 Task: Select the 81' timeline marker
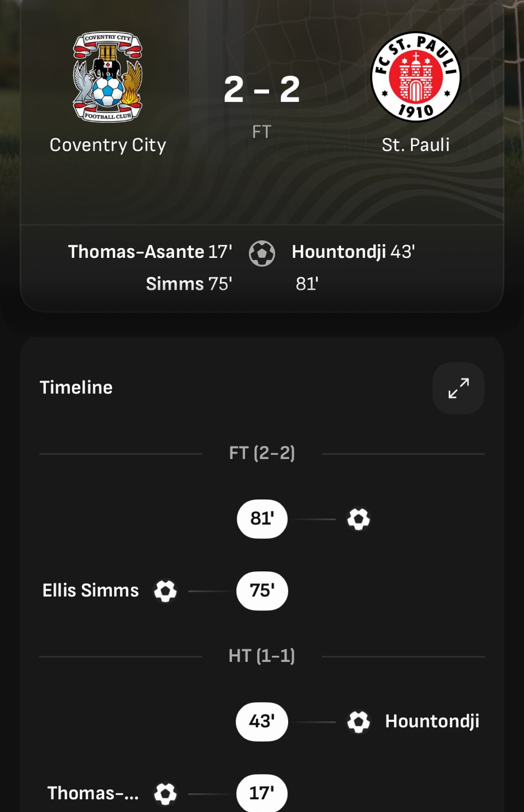(x=262, y=519)
